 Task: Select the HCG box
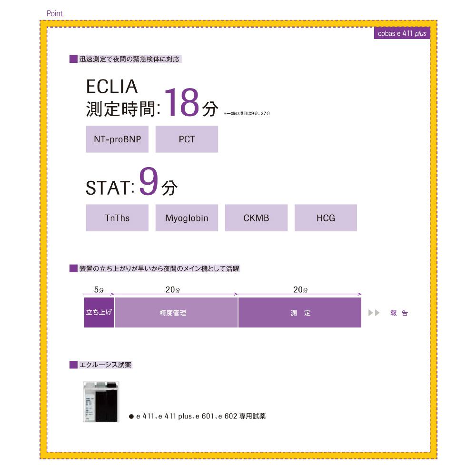[326, 218]
